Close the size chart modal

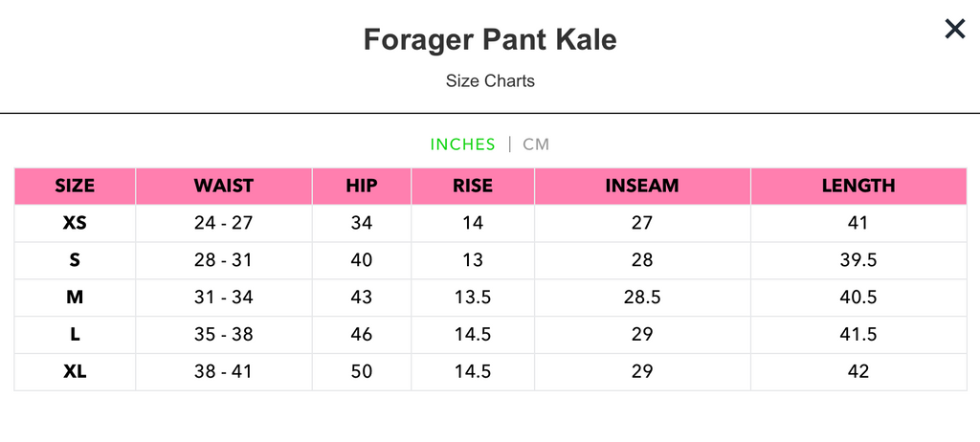tap(954, 29)
